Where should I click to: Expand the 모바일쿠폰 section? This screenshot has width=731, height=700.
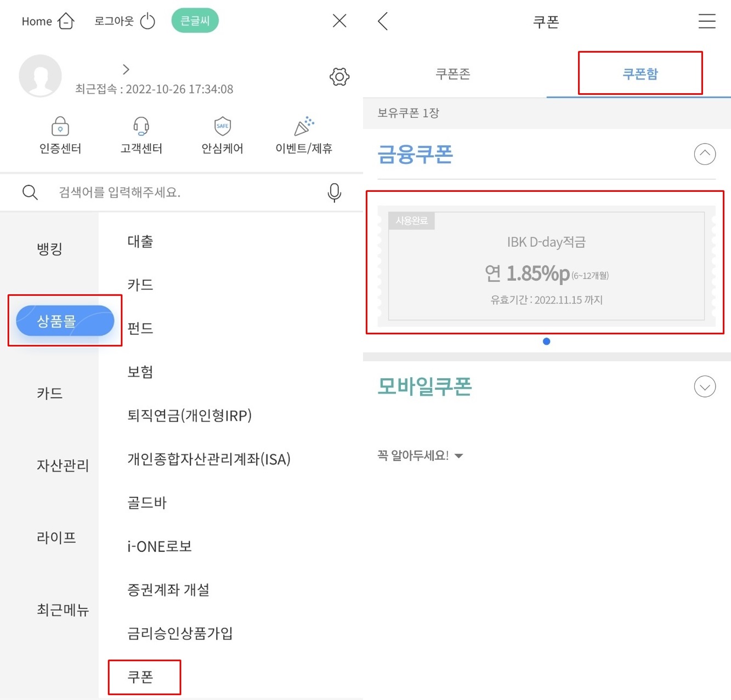[705, 386]
